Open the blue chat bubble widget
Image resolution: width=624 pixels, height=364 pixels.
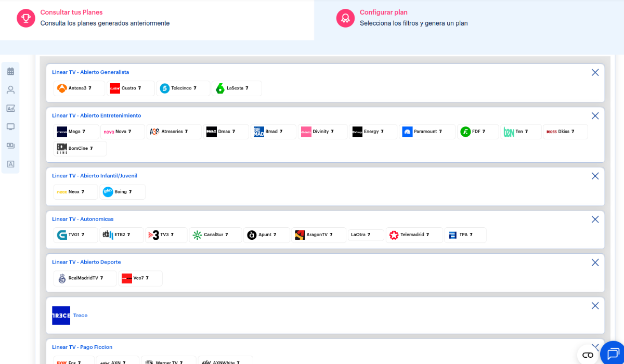tap(614, 354)
